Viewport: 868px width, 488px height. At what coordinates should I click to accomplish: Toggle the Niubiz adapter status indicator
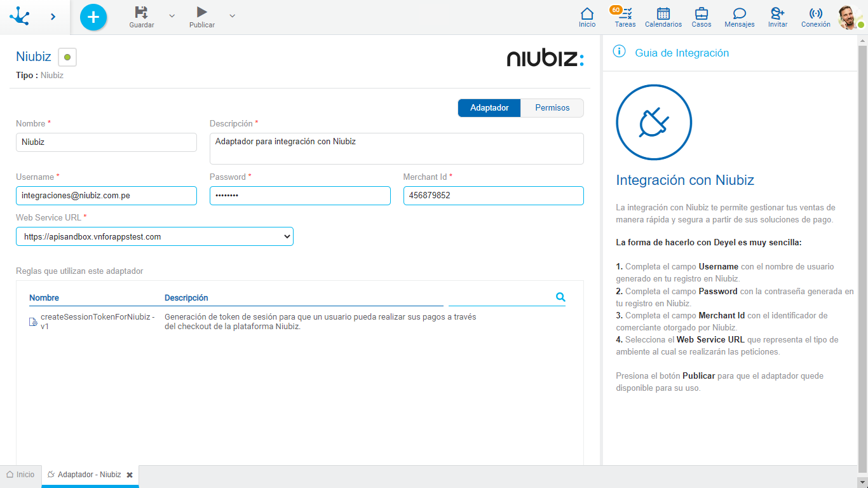67,57
